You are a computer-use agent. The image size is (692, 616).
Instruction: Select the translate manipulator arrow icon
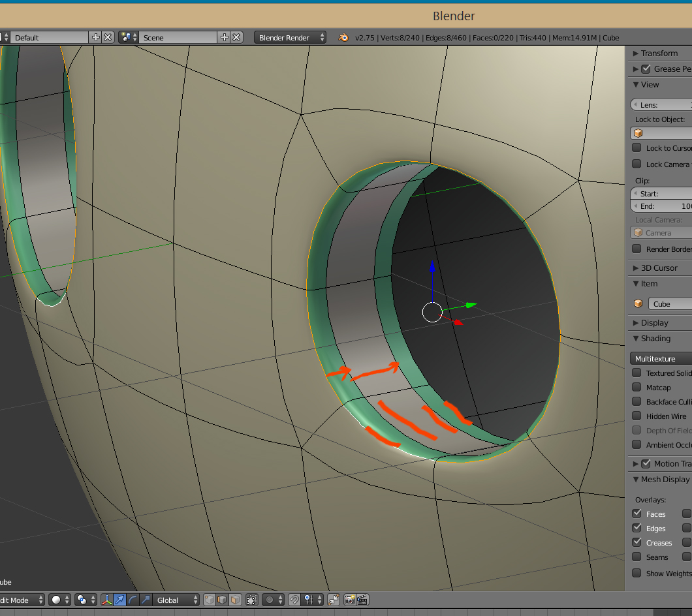click(120, 600)
